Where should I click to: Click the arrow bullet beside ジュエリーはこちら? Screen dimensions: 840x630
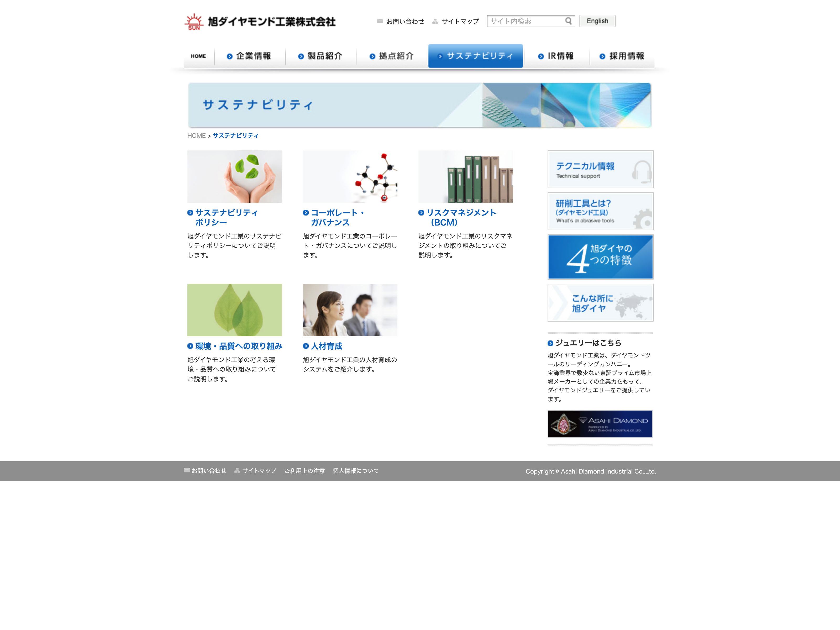pyautogui.click(x=550, y=343)
